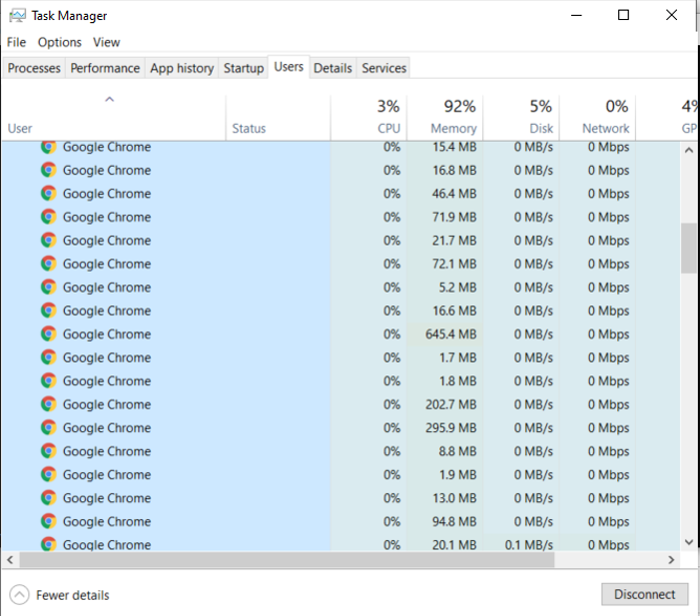Click the vertical scrollbar down arrow
The width and height of the screenshot is (700, 616).
click(x=689, y=542)
